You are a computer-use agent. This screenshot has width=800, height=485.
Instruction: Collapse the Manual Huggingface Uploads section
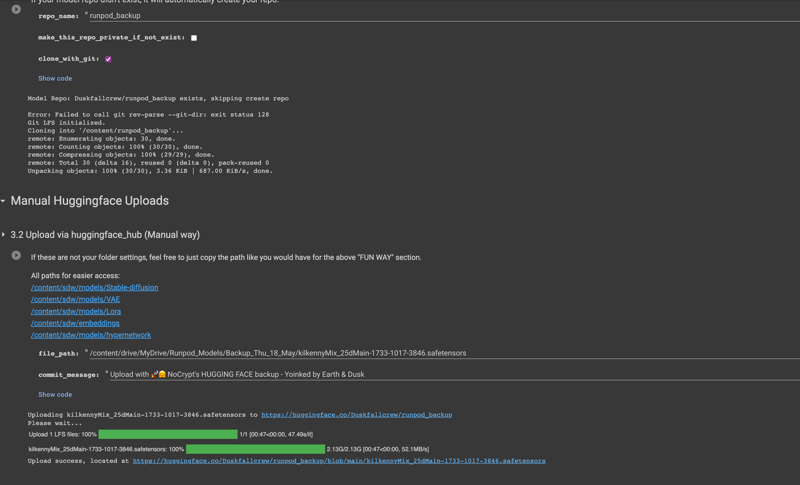[x=3, y=201]
